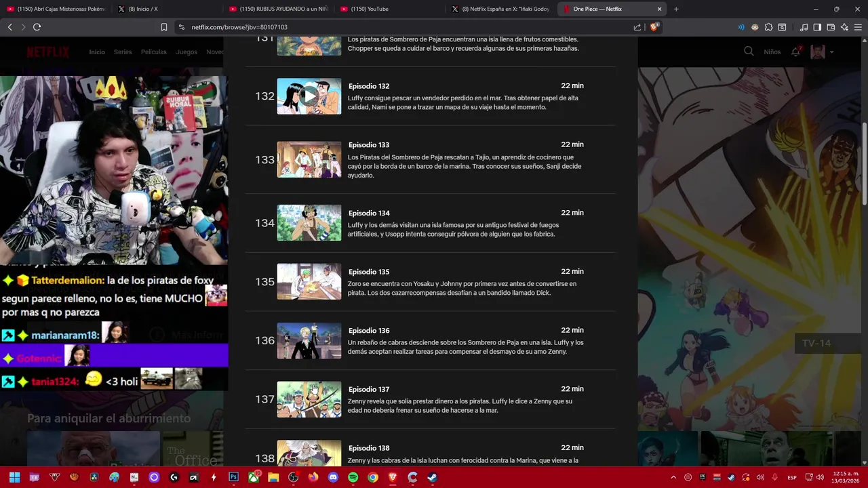Viewport: 868px width, 488px height.
Task: Open Leo AI sparkle icon
Action: (x=844, y=27)
